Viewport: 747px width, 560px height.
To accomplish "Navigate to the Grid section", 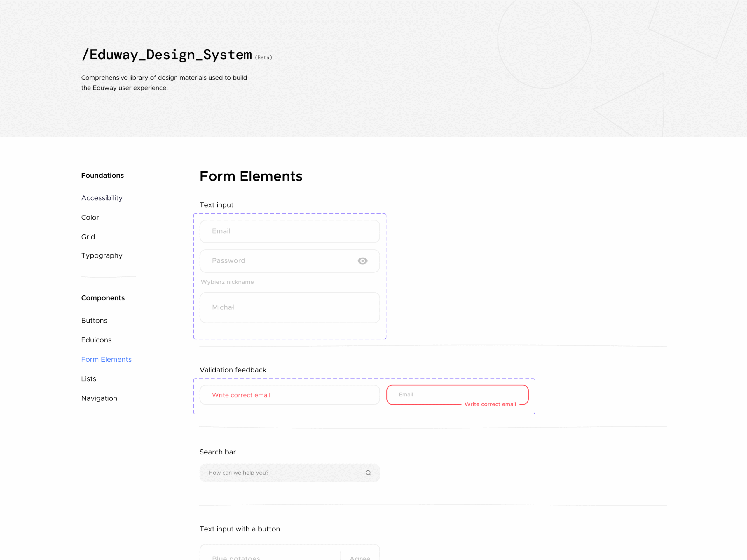I will click(x=88, y=237).
